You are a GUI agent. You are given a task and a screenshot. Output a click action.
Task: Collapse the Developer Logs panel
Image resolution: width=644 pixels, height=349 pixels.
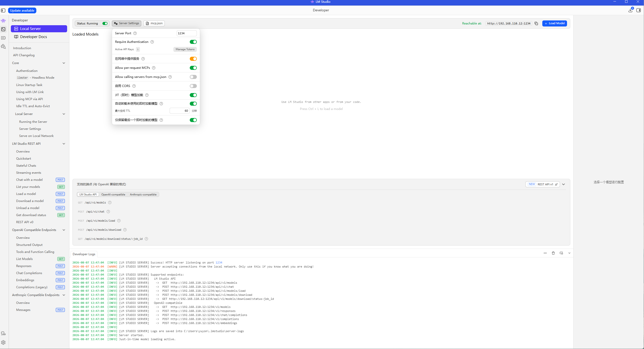click(x=569, y=253)
